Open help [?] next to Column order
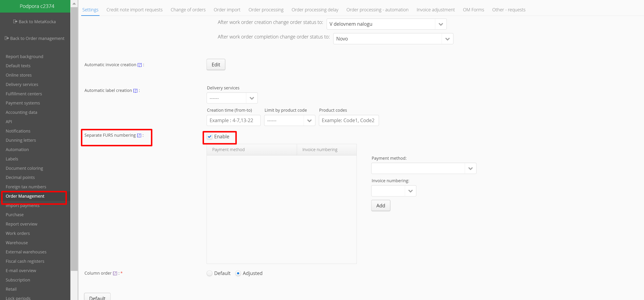 115,273
